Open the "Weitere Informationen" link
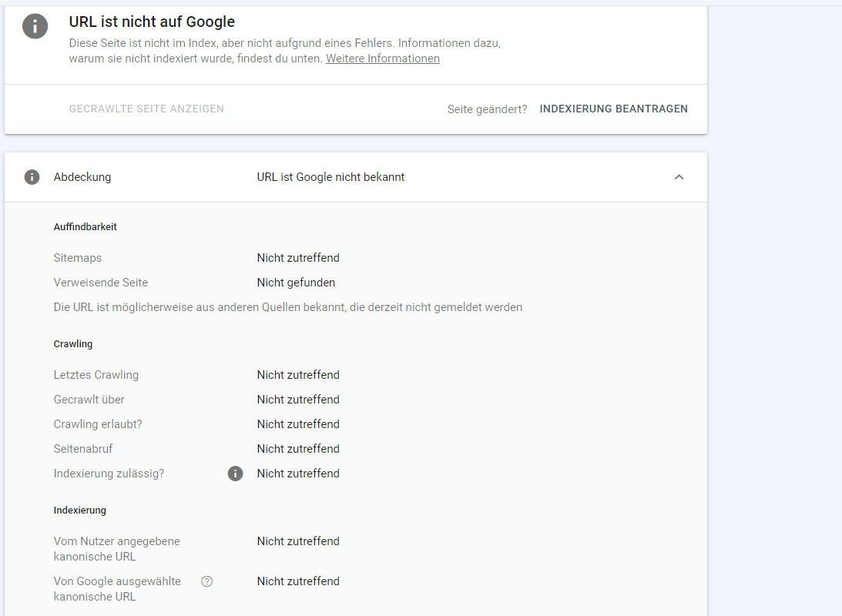842x616 pixels. [382, 59]
